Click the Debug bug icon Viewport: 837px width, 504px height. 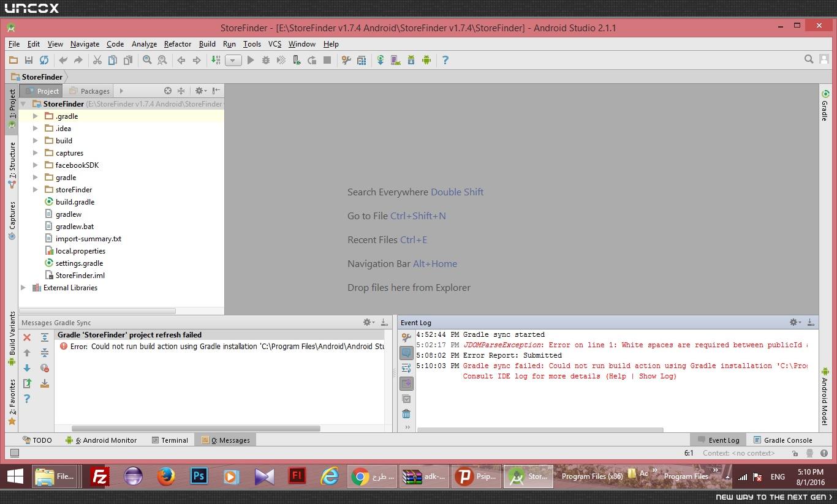[266, 60]
